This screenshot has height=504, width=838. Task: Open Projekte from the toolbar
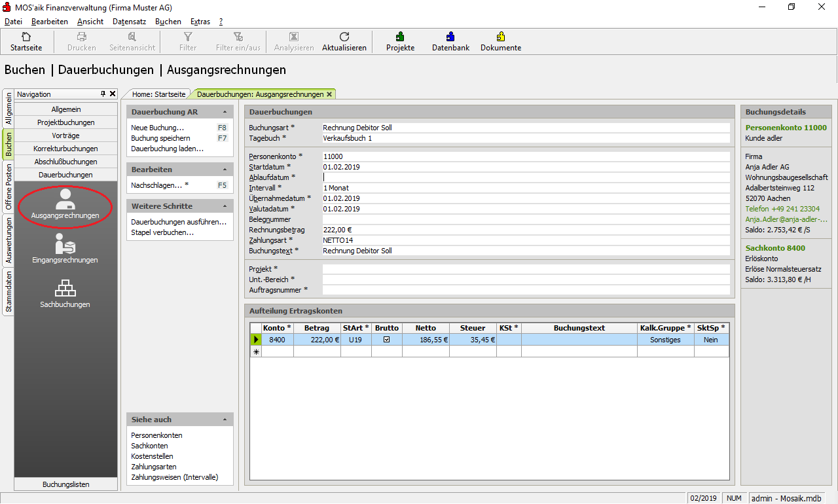400,37
